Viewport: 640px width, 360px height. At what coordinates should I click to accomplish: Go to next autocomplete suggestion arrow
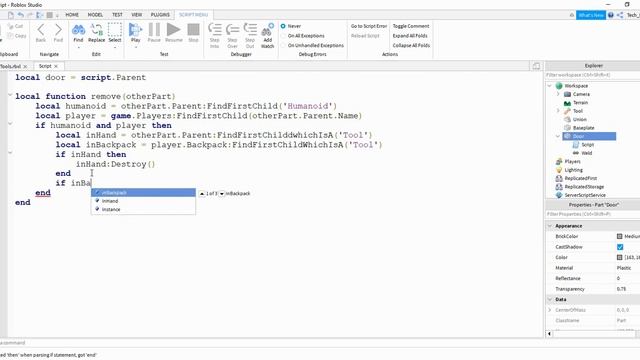click(x=222, y=193)
